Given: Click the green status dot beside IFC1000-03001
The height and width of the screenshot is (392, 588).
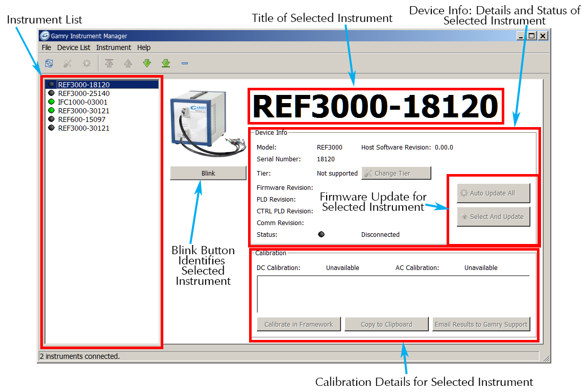Looking at the screenshot, I should coord(52,102).
